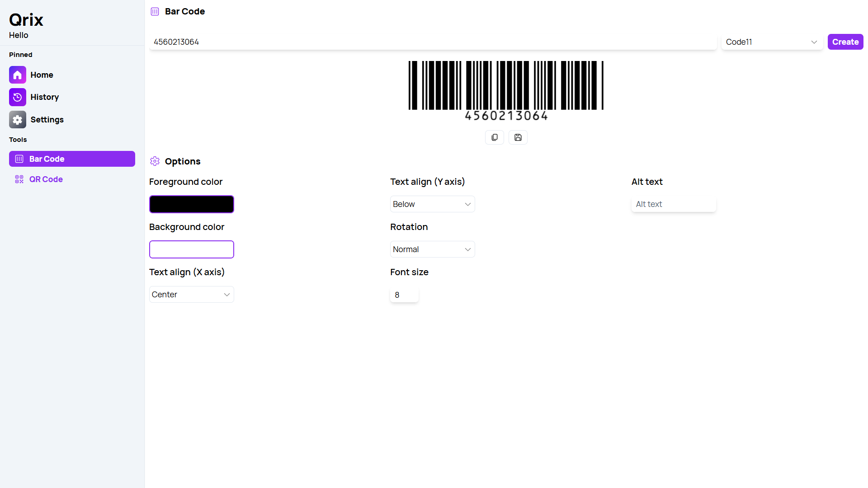Click the History sidebar icon
This screenshot has width=868, height=488.
[x=17, y=97]
